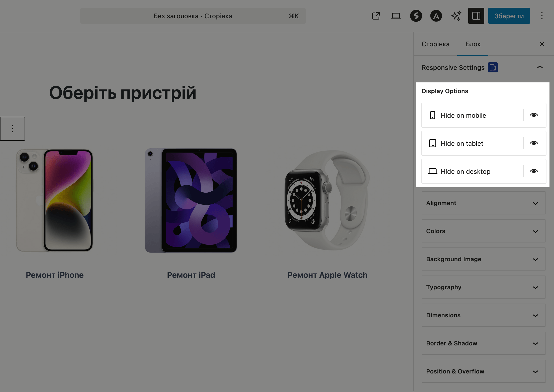The image size is (554, 392).
Task: Click the blue devices icon beside Responsive Settings
Action: tap(493, 67)
